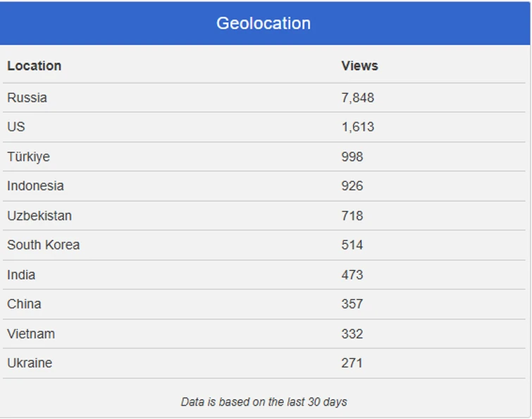Select the China row

point(264,304)
